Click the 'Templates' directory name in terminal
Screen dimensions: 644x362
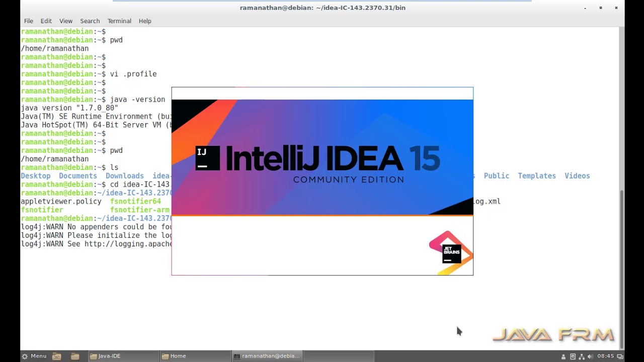(537, 176)
